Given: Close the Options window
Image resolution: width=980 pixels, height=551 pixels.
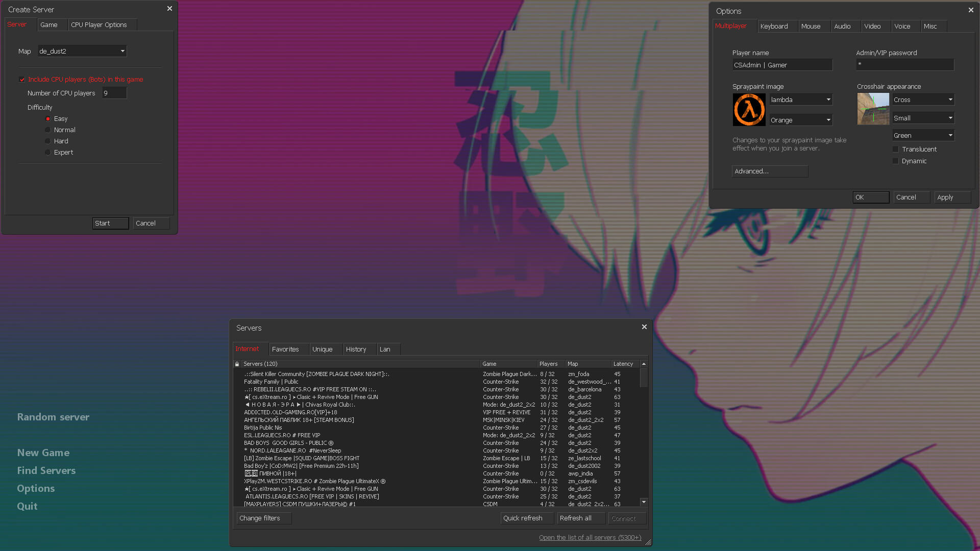Looking at the screenshot, I should (x=971, y=10).
